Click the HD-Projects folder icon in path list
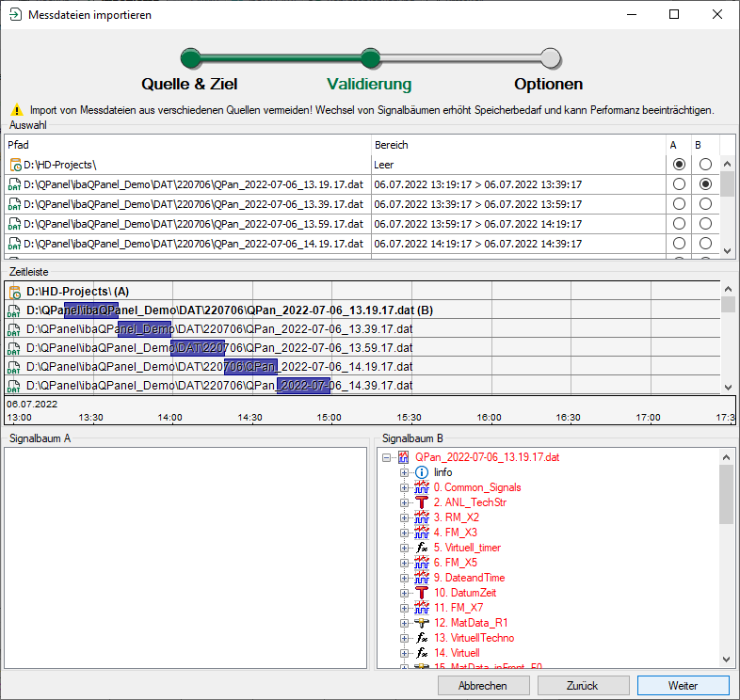 point(15,165)
